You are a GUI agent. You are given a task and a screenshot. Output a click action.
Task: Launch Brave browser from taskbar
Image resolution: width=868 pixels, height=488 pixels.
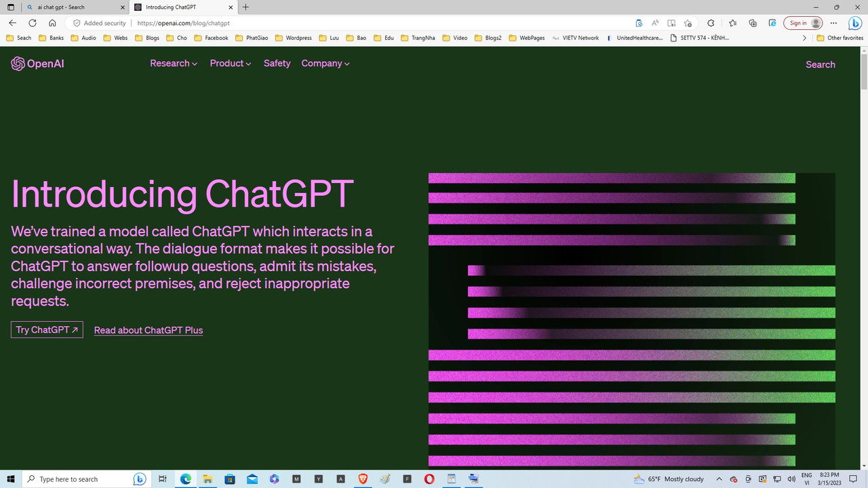tap(363, 479)
